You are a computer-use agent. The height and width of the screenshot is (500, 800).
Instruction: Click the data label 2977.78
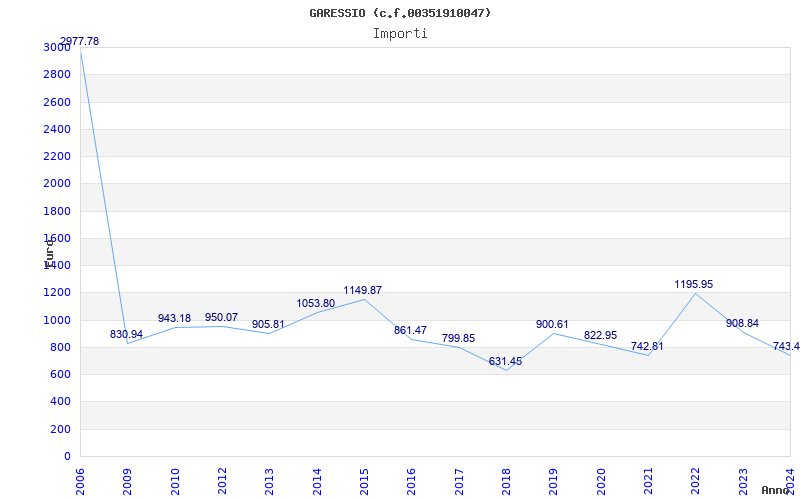(80, 41)
